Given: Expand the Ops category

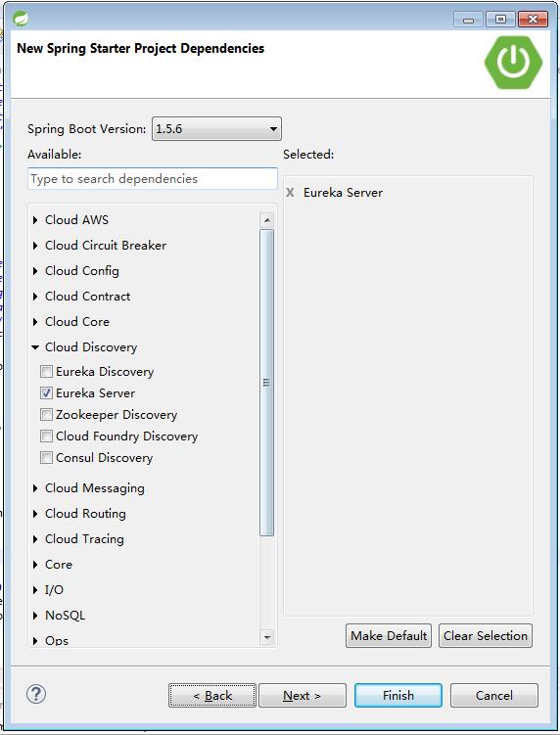Looking at the screenshot, I should 35,641.
